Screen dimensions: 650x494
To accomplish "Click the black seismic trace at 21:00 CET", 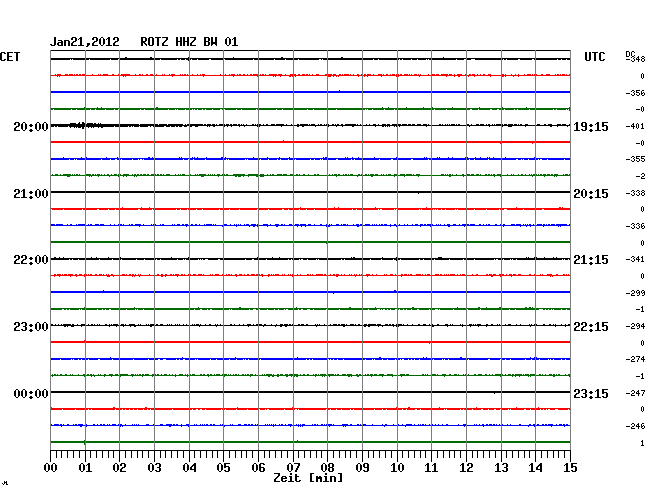I will 310,192.
